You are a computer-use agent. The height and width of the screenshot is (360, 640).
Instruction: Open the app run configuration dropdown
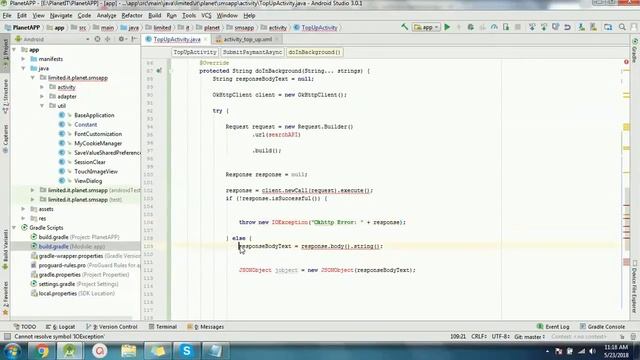(x=426, y=27)
